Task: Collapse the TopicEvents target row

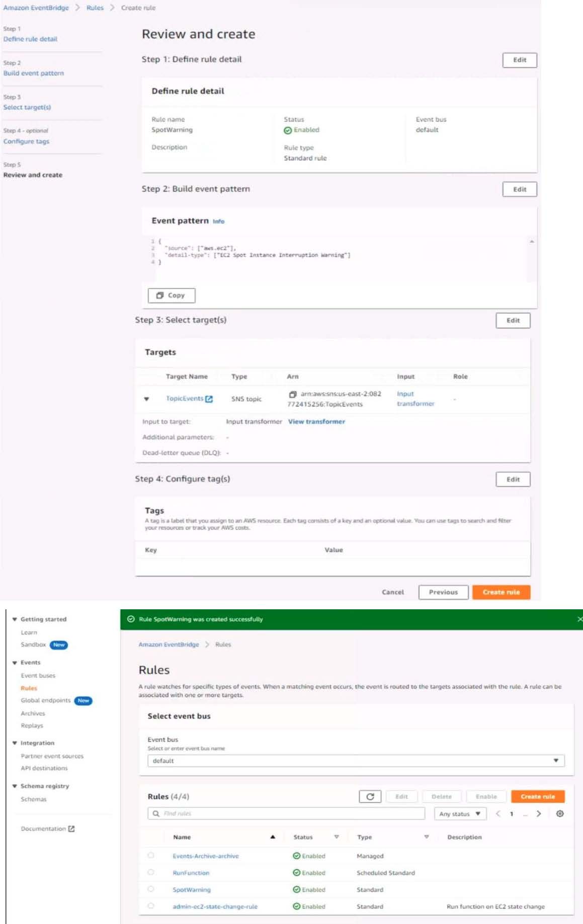Action: point(146,399)
